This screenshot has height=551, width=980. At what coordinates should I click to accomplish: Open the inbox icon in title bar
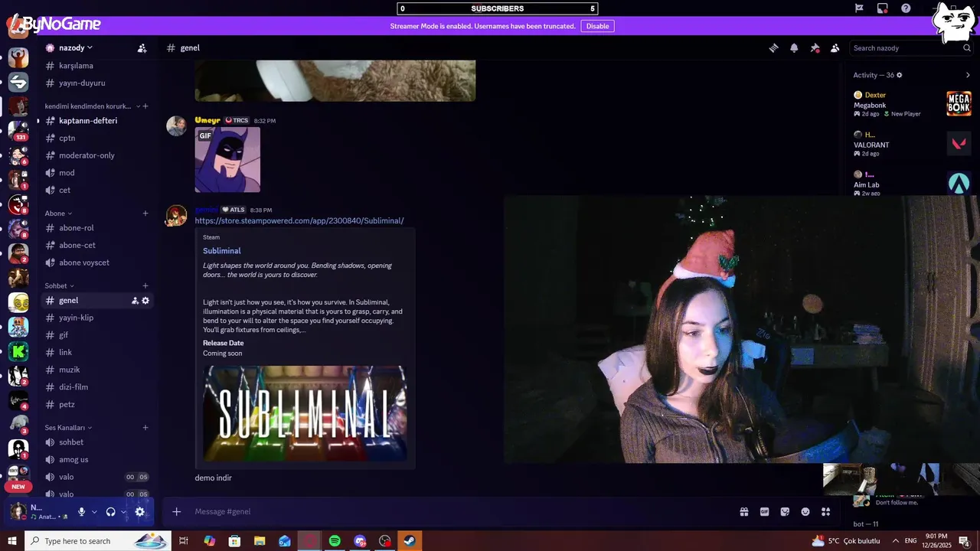[x=882, y=8]
